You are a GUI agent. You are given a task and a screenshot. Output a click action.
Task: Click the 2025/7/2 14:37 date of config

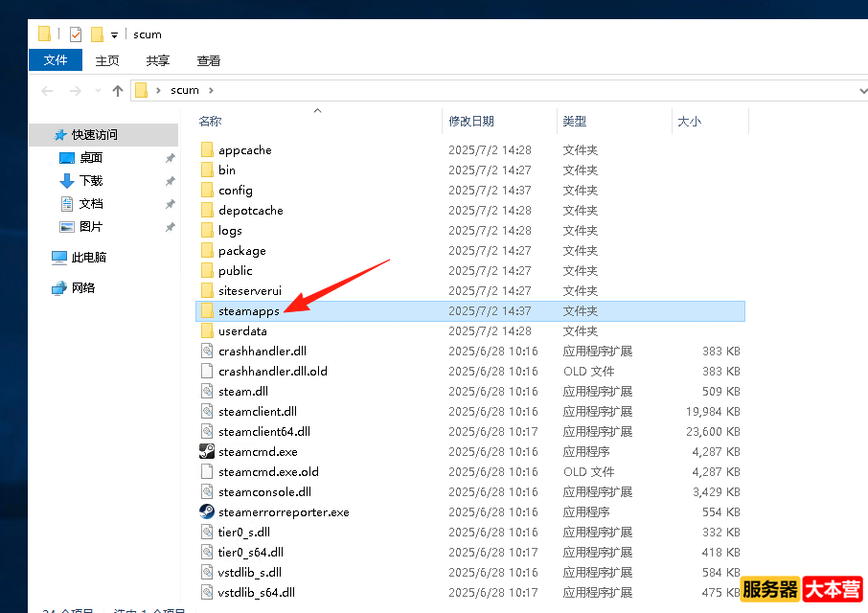(x=490, y=191)
